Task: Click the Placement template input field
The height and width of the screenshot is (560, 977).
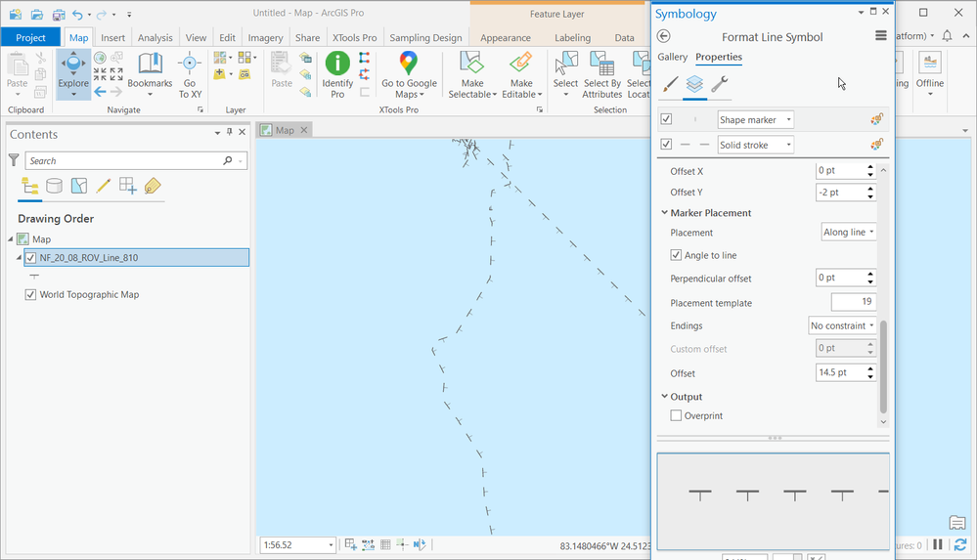Action: 854,301
